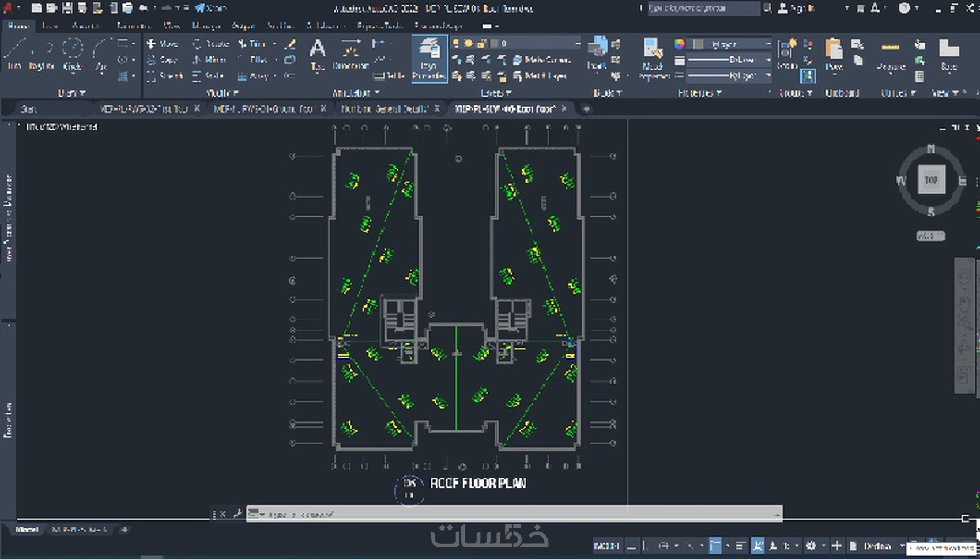Image resolution: width=980 pixels, height=559 pixels.
Task: Select the Text annotation tool
Action: (317, 55)
